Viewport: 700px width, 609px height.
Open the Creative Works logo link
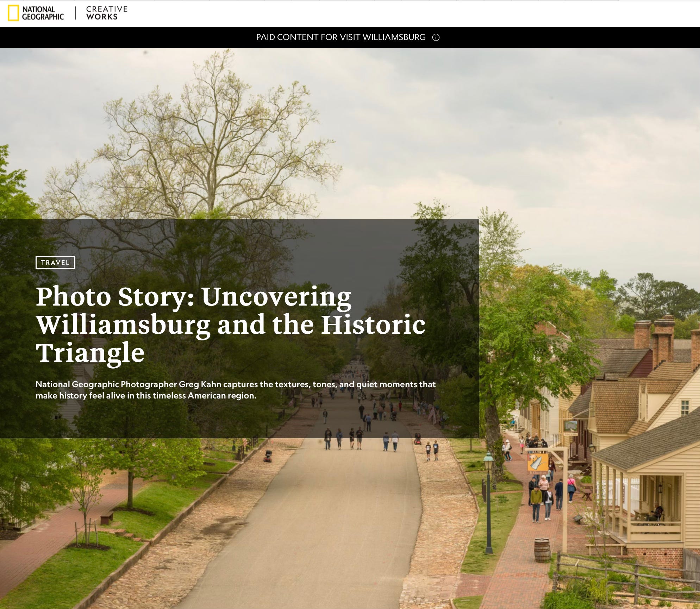106,13
